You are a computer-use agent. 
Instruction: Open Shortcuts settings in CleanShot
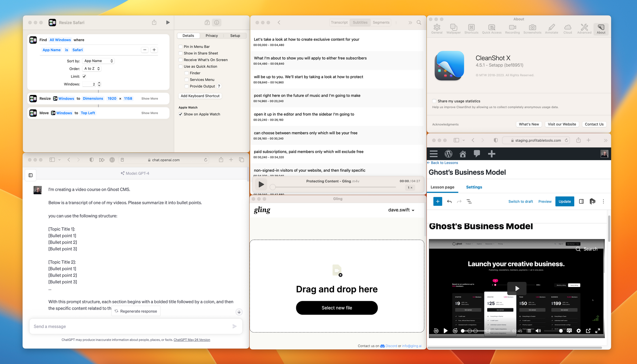(471, 29)
